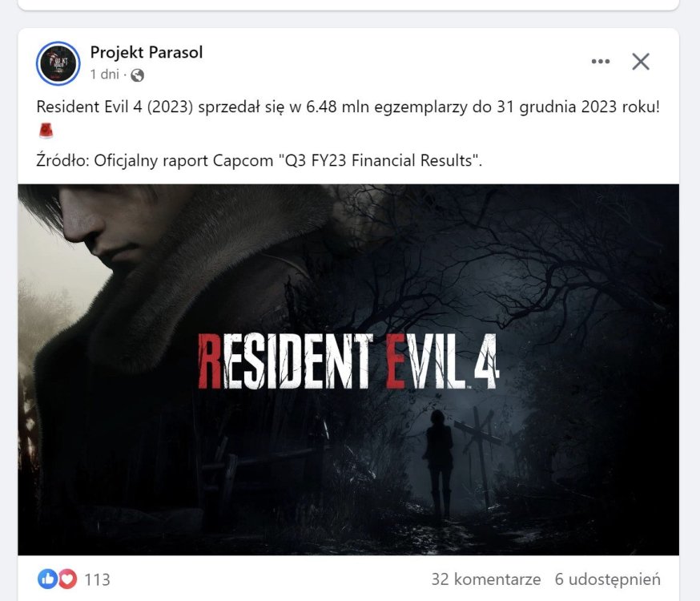Screen dimensions: 700x601
Task: Click the Resident Evil 4 logo in image
Action: (x=348, y=361)
